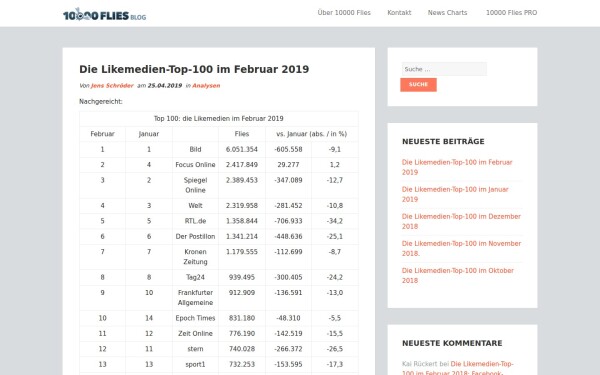Go to News Charts
600x375 pixels.
tap(447, 13)
